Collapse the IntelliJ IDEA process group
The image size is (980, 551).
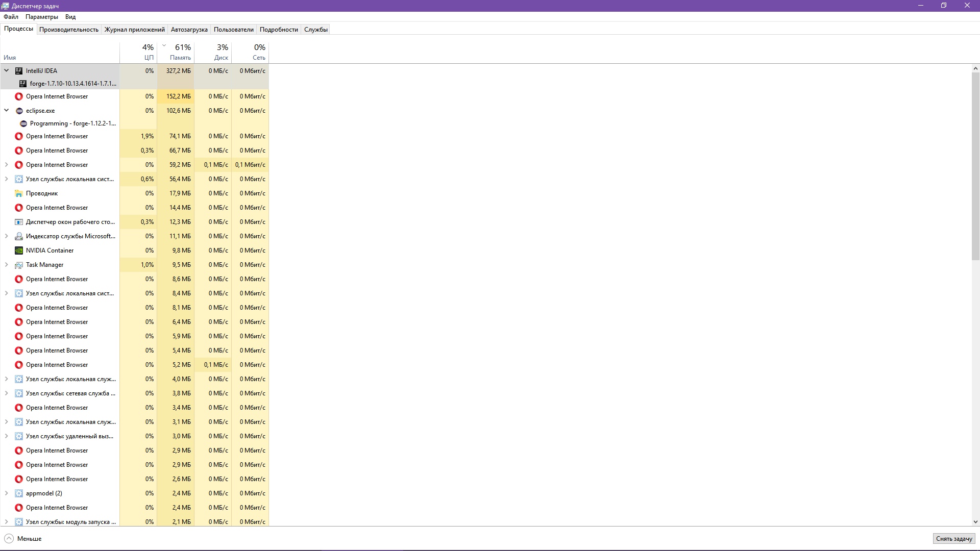point(7,71)
